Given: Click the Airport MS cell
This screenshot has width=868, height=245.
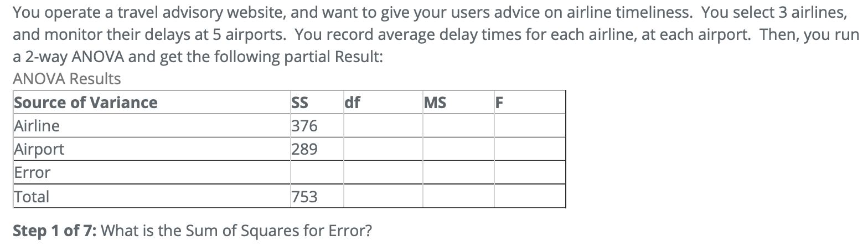Looking at the screenshot, I should pyautogui.click(x=458, y=149).
